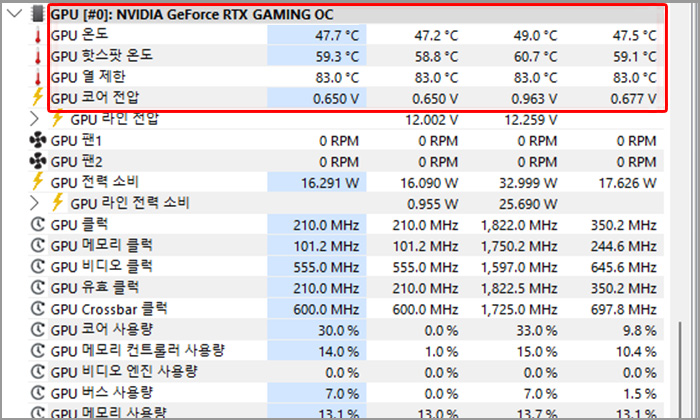The image size is (700, 420).
Task: Select the GPU 팬1 row label
Action: coord(76,141)
